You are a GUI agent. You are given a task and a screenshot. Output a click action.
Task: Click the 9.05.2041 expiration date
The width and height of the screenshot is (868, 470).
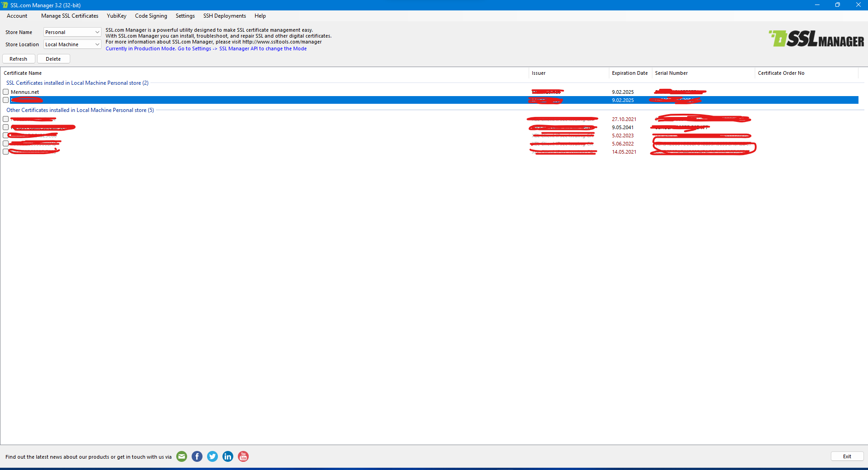(623, 127)
